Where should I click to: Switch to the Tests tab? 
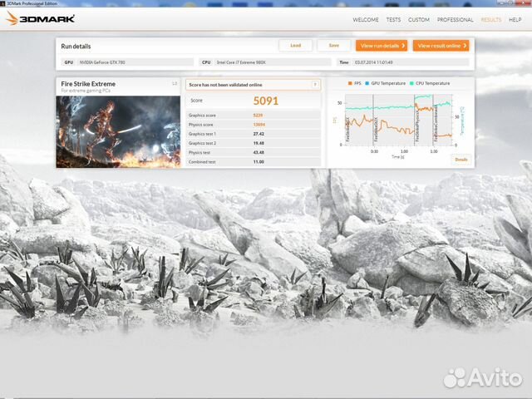(393, 20)
